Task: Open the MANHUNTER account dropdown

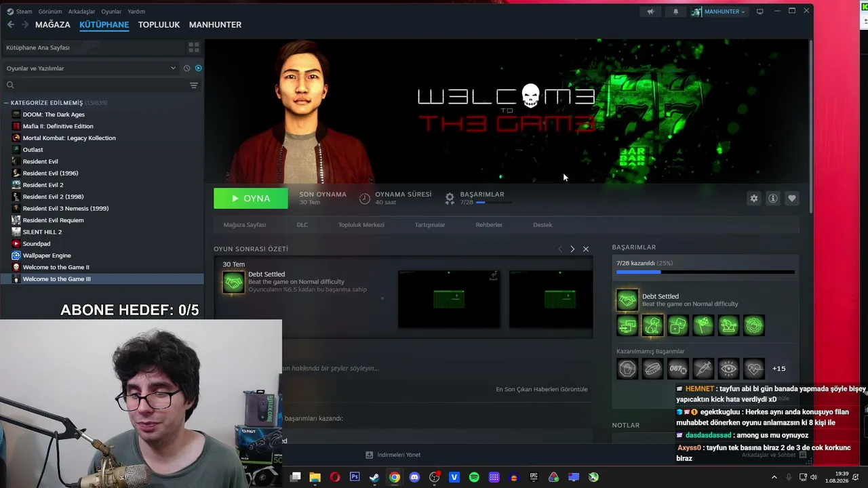Action: (718, 12)
